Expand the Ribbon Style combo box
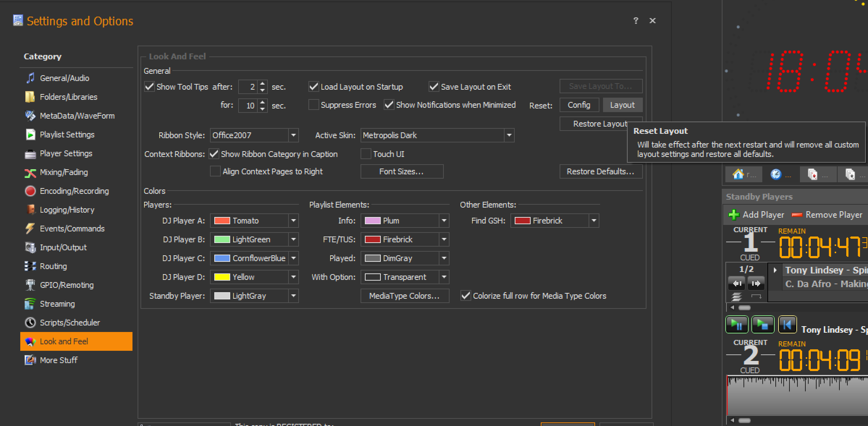This screenshot has height=426, width=868. 293,135
